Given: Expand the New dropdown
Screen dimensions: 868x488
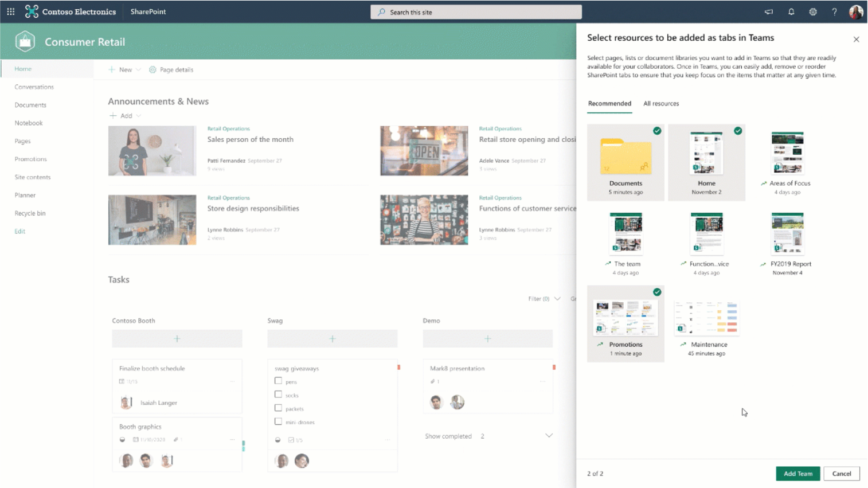Looking at the screenshot, I should 138,69.
